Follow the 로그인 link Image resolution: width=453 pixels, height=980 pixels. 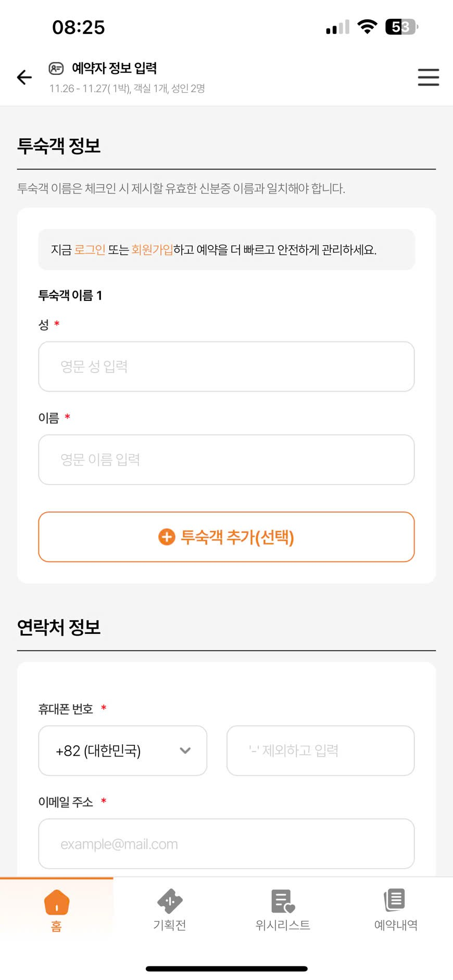pos(90,250)
